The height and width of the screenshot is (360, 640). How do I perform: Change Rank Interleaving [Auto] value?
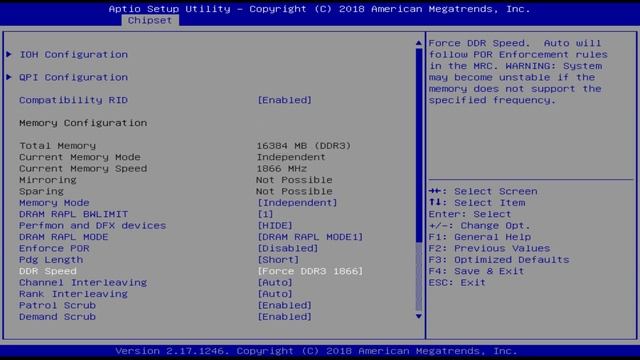(275, 294)
